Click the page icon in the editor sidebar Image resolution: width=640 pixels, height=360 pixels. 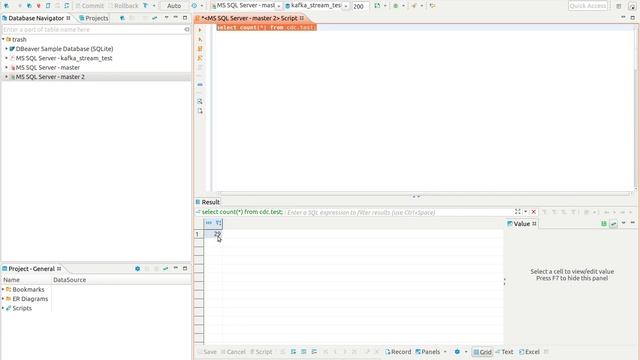pyautogui.click(x=200, y=111)
